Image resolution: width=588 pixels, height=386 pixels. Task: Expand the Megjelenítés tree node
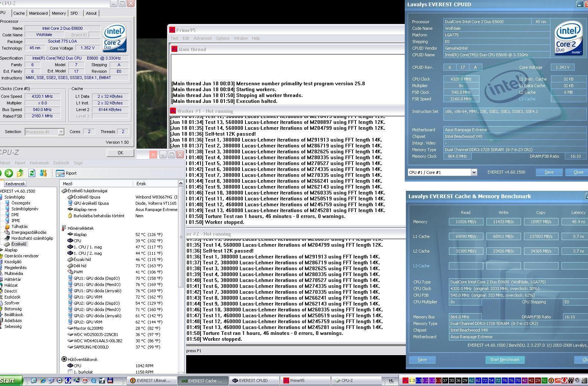[x=15, y=268]
